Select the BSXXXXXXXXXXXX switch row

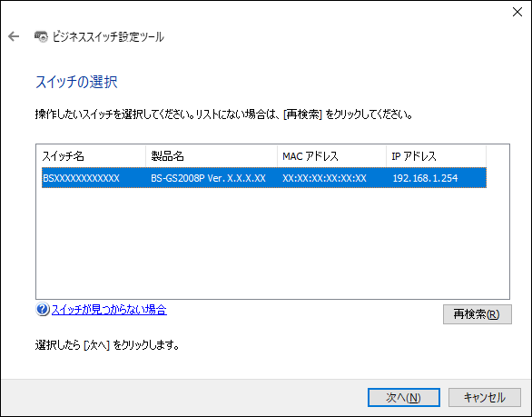(264, 177)
